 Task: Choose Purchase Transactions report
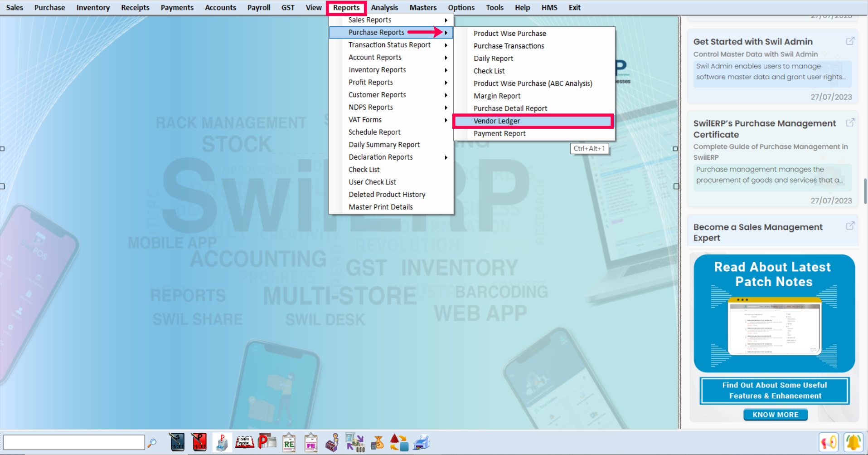[533, 46]
